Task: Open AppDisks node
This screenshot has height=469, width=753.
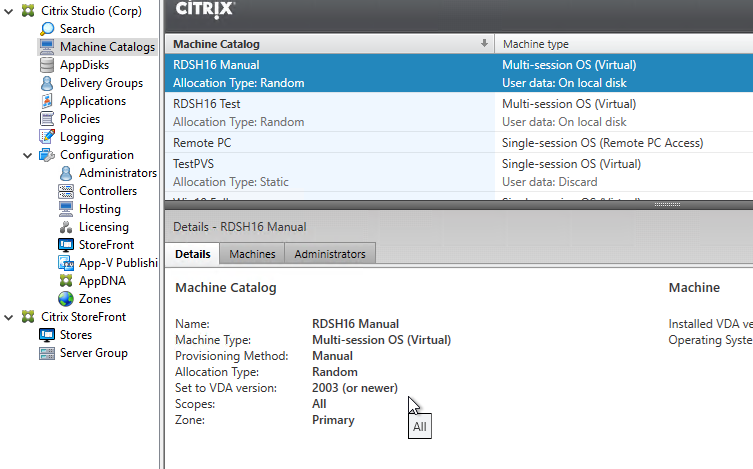Action: (x=85, y=65)
